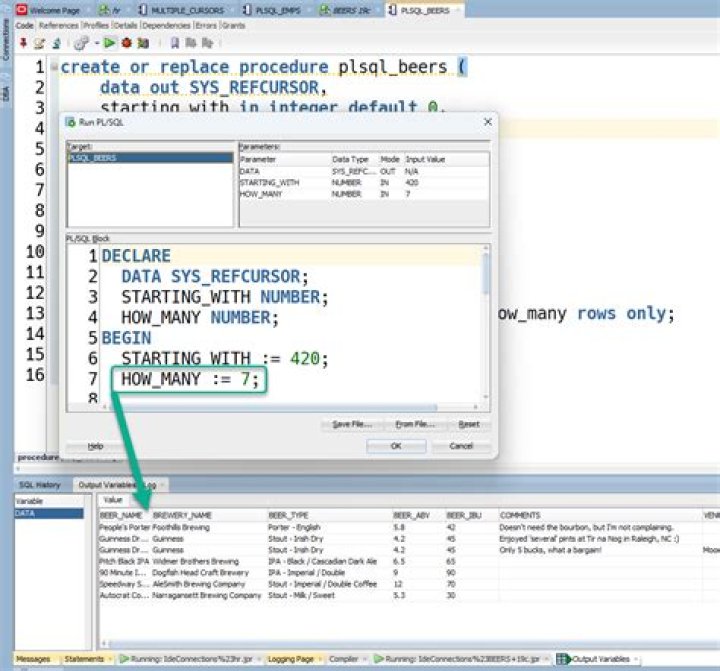The image size is (720, 671).
Task: Open the BEERS 19c tab
Action: pyautogui.click(x=345, y=10)
